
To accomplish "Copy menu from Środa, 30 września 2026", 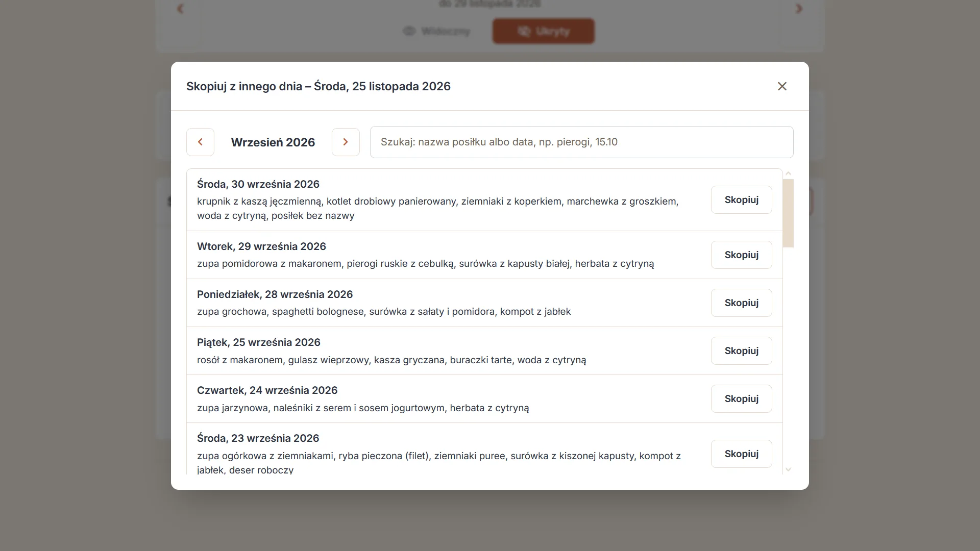I will 741,199.
